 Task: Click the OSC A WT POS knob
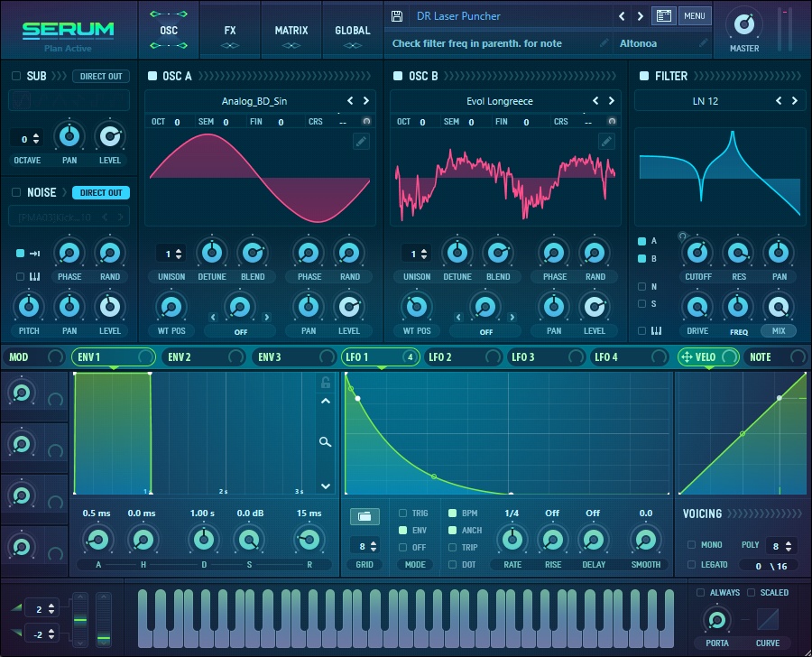click(x=171, y=307)
